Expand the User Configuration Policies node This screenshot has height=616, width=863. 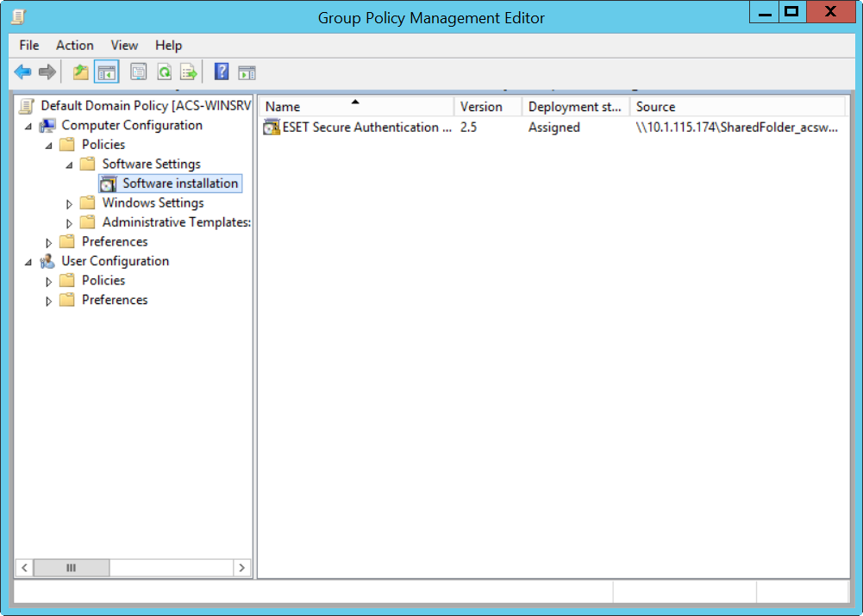click(49, 280)
